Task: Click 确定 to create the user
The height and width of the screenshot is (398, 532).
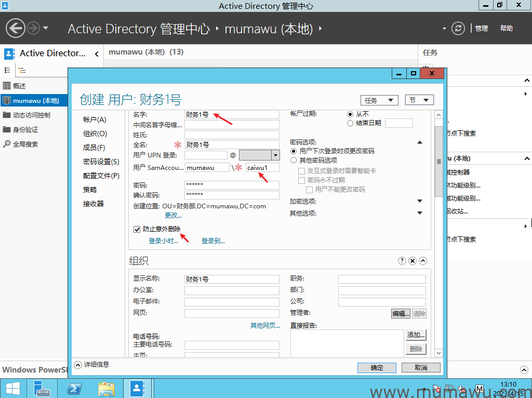Action: pos(377,367)
